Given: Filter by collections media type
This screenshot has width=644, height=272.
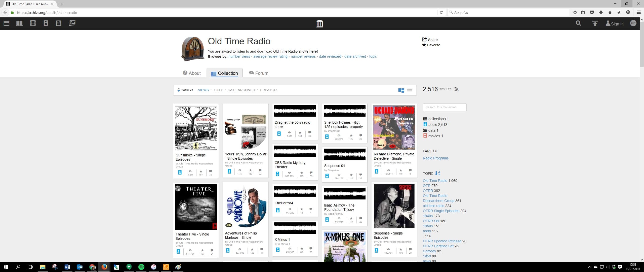Looking at the screenshot, I should (436, 119).
